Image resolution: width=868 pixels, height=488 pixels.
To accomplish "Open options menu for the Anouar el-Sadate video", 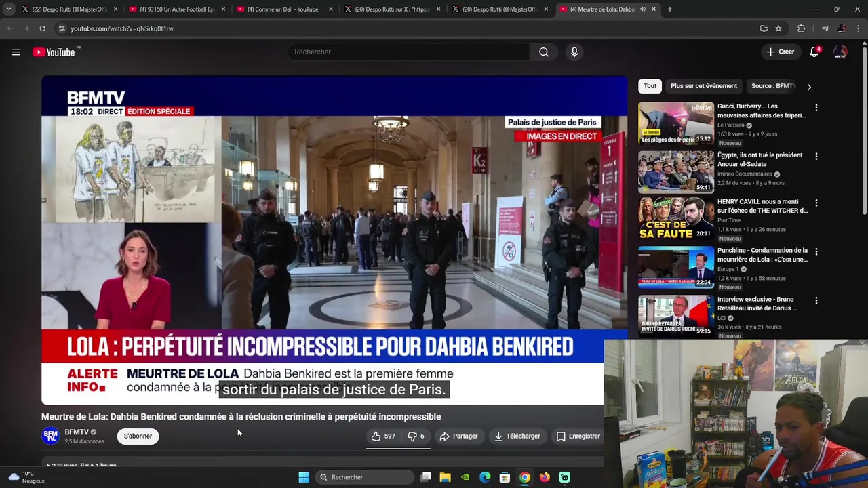I will point(816,157).
